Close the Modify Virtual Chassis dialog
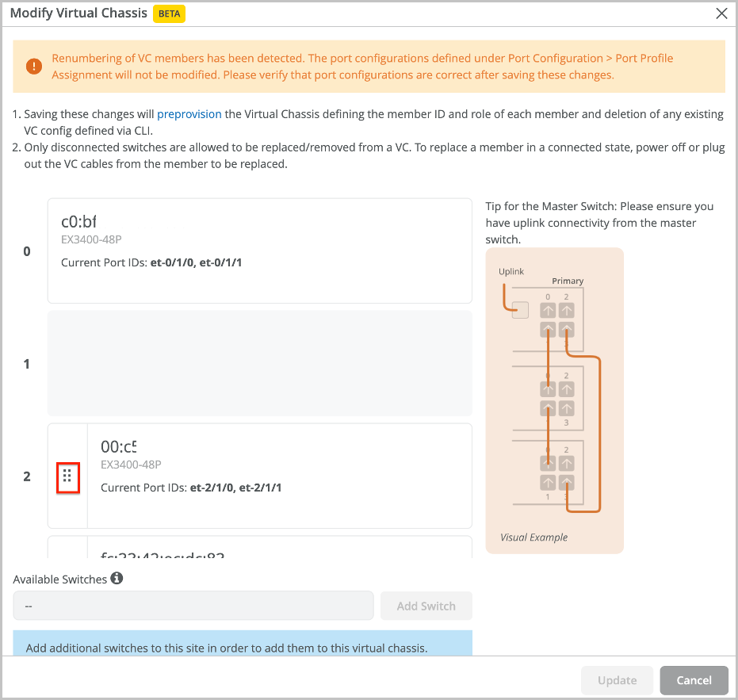Viewport: 738px width, 700px height. click(x=721, y=13)
